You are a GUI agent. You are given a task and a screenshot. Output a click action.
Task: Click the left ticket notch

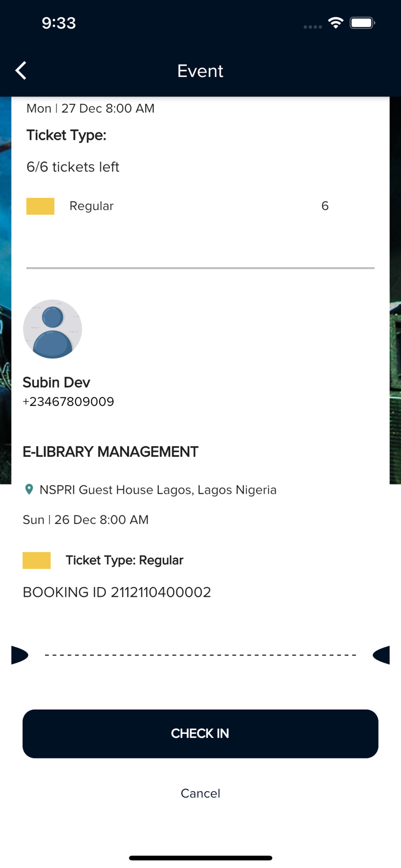click(x=19, y=655)
